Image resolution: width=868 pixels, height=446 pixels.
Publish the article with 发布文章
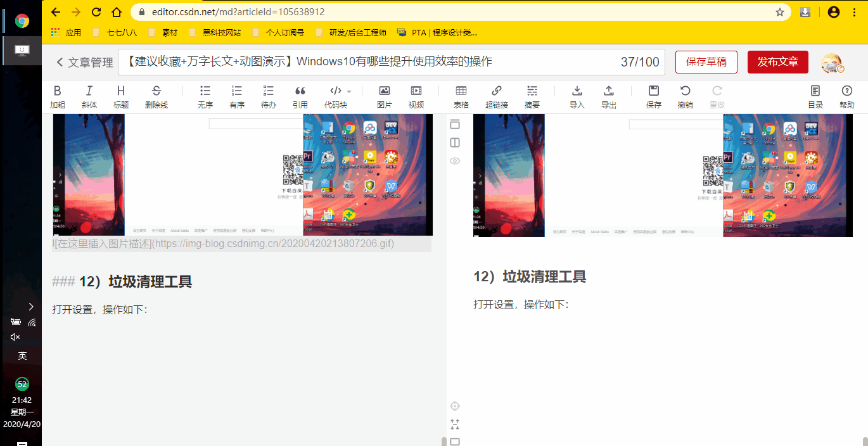777,61
